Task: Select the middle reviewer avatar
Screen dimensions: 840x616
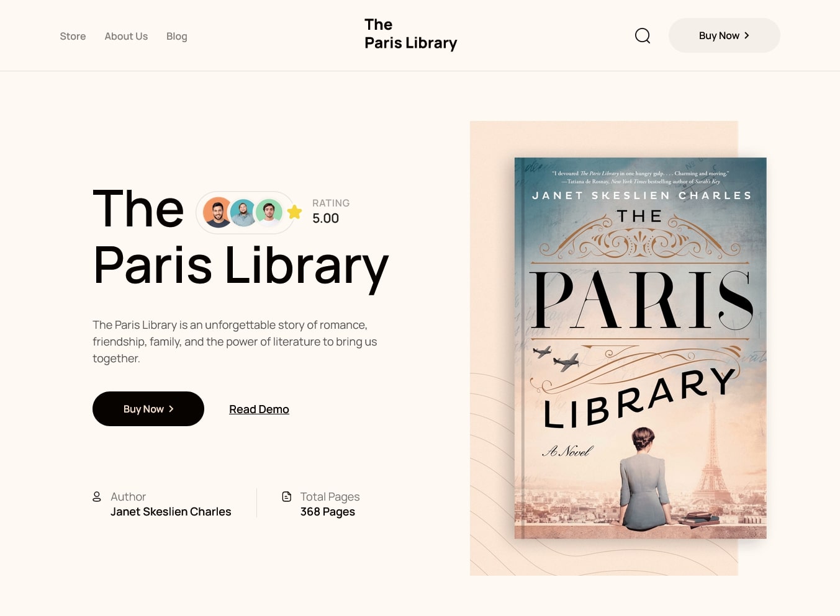Action: tap(243, 213)
